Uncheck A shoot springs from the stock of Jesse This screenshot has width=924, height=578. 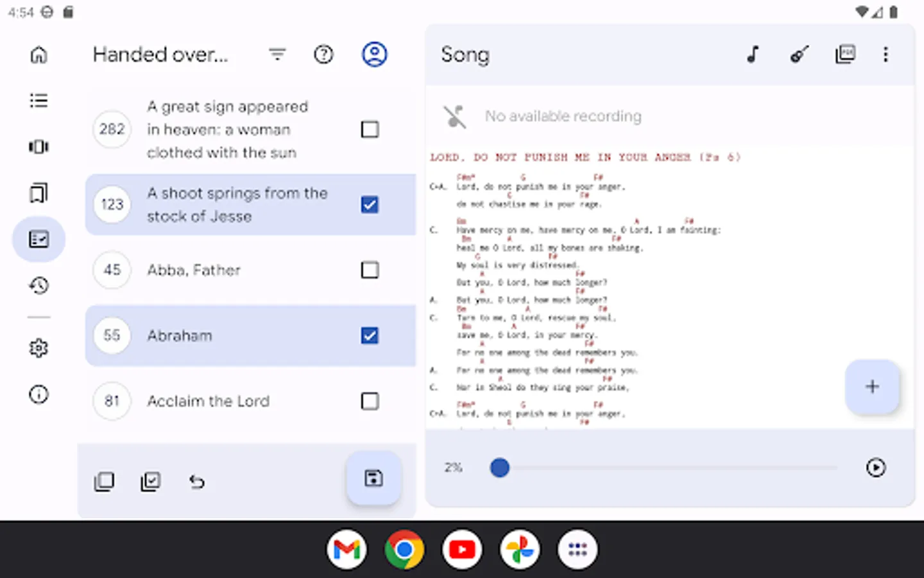tap(370, 205)
